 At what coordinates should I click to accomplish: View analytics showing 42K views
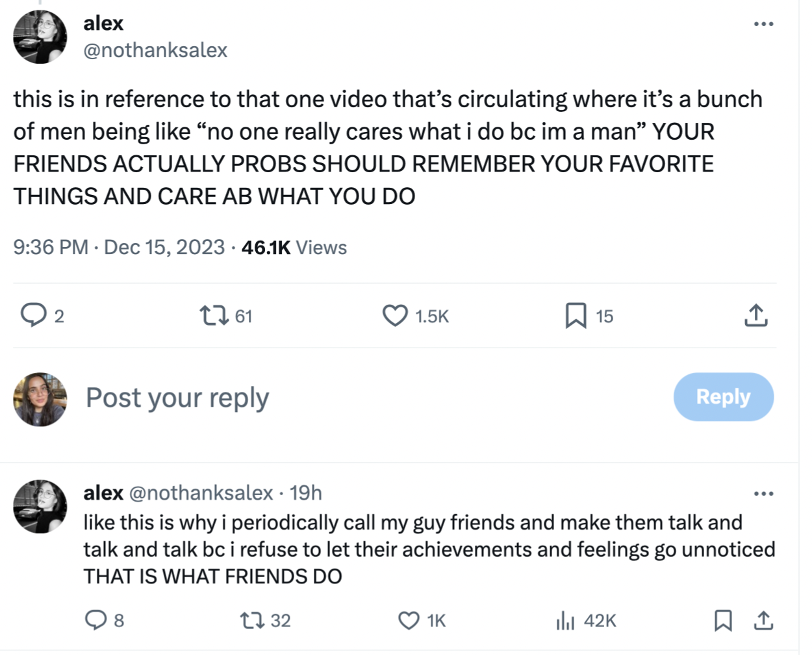tap(565, 621)
